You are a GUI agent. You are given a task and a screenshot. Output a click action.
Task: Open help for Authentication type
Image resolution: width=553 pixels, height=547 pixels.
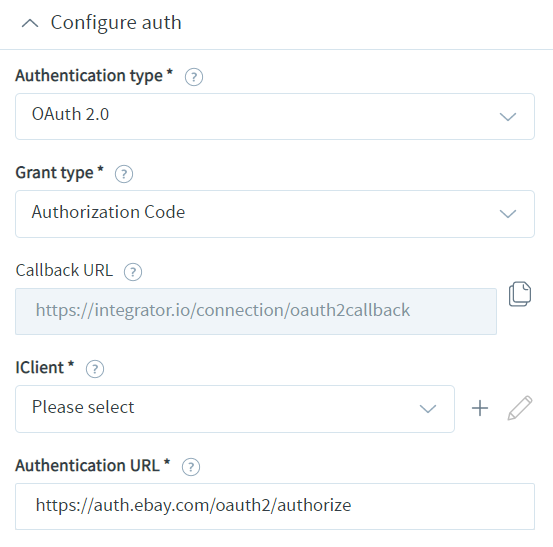[194, 77]
